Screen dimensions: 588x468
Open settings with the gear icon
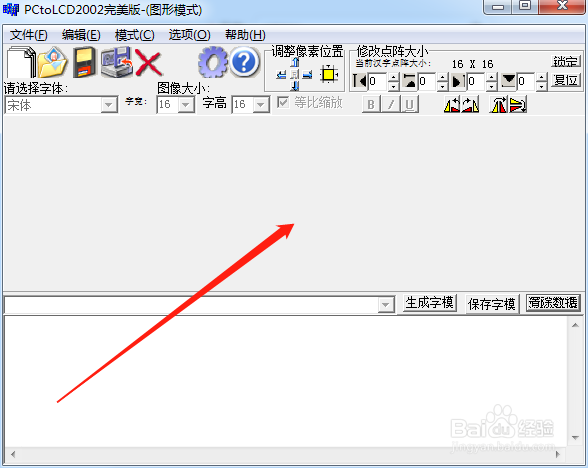point(213,62)
